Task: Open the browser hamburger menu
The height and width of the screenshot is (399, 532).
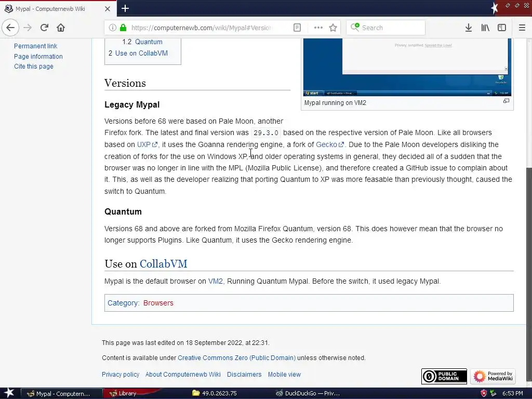Action: coord(522,28)
